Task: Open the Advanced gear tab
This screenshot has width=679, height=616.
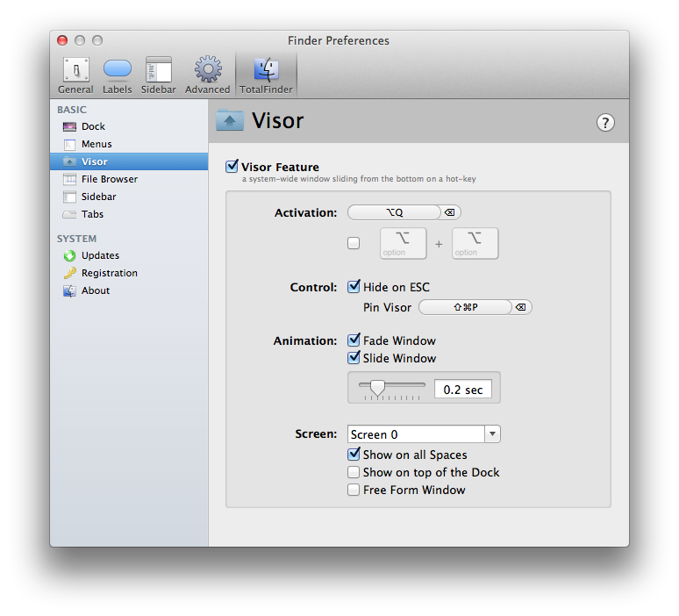Action: click(207, 75)
